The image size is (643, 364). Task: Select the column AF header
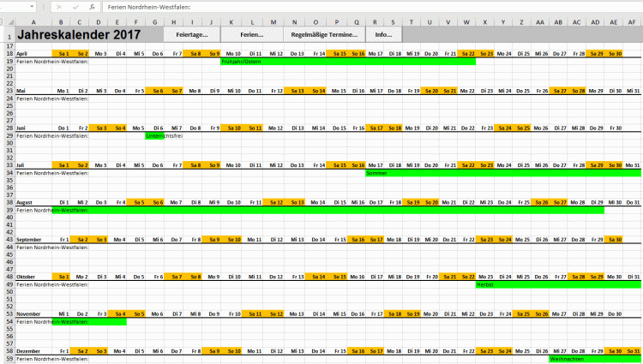tap(634, 21)
